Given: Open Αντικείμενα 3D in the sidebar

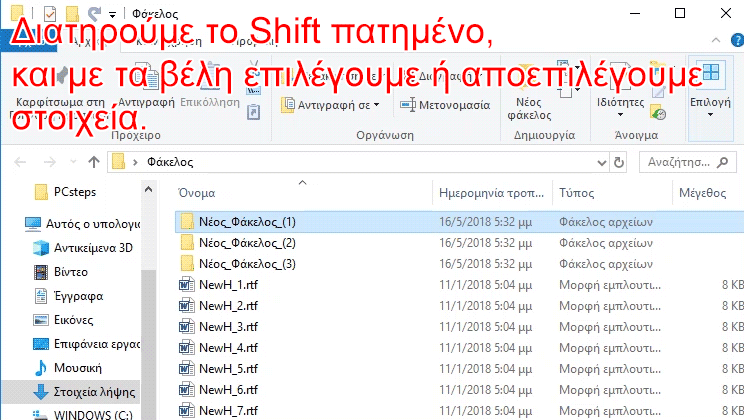Looking at the screenshot, I should point(83,248).
